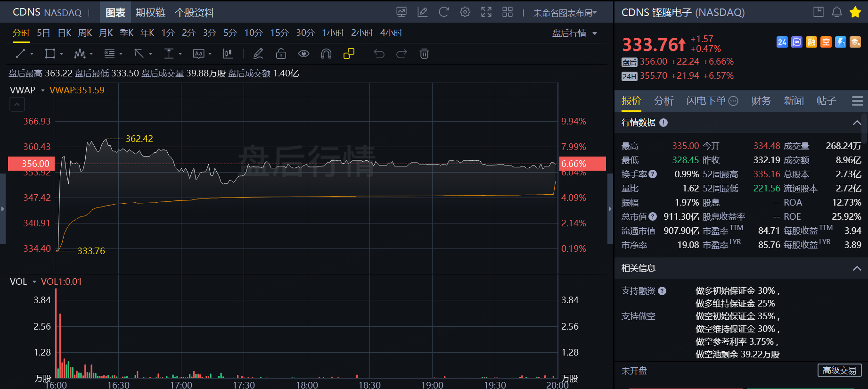The width and height of the screenshot is (868, 389).
Task: Select the price range measure tool
Action: tap(169, 54)
